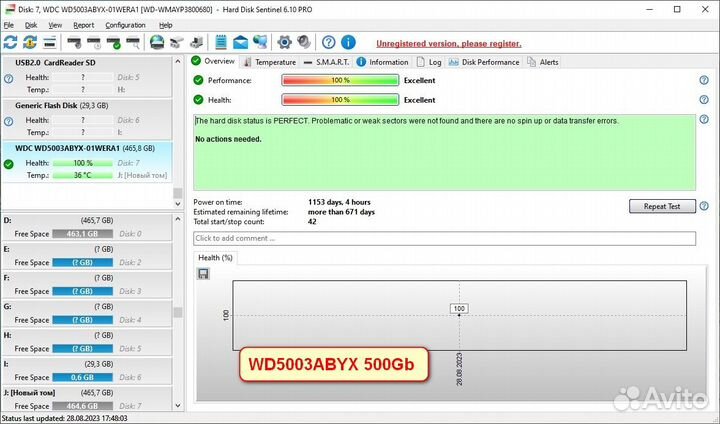Viewport: 720px width, 424px height.
Task: Select the WDC WD5003ABYX-01WERA1 disk entry
Action: click(87, 161)
